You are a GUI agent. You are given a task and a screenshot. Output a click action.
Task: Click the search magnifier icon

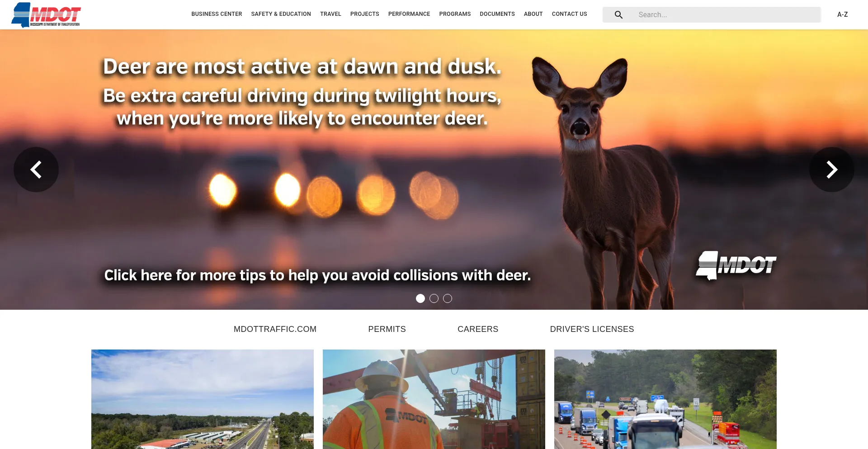coord(618,14)
